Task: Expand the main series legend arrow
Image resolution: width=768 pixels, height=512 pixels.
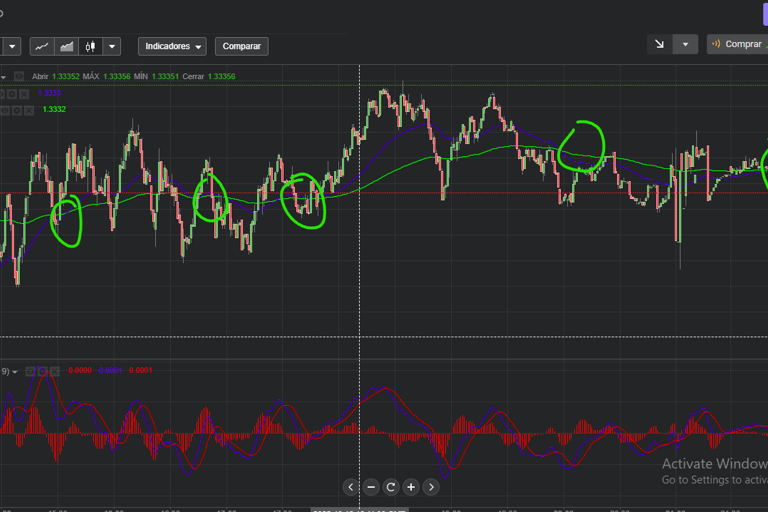Action: point(3,77)
